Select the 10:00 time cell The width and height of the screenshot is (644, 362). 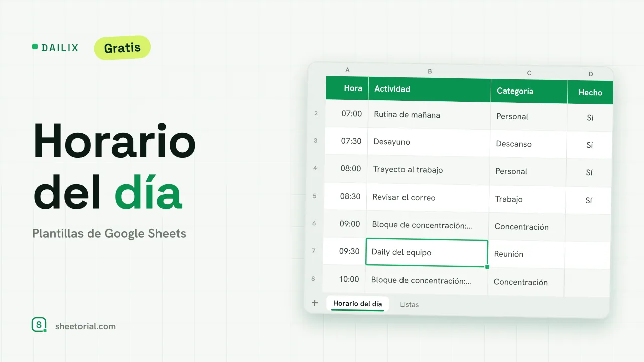pyautogui.click(x=344, y=279)
